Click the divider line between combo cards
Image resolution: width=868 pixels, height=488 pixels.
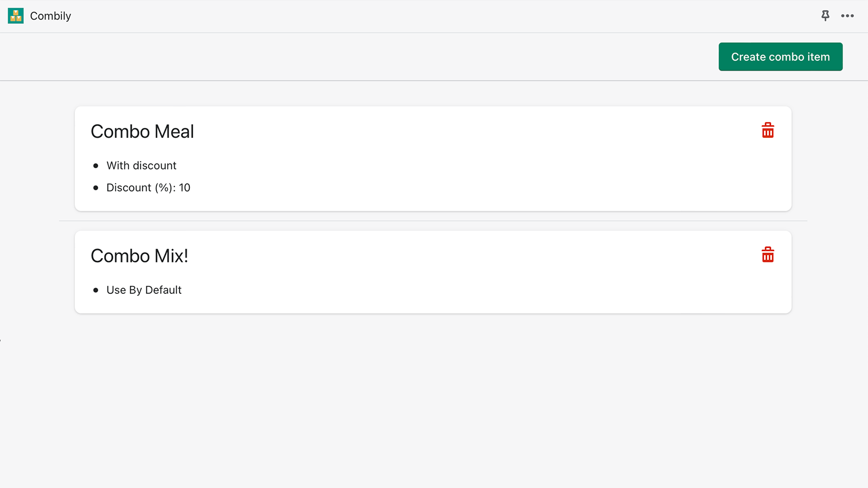tap(433, 221)
